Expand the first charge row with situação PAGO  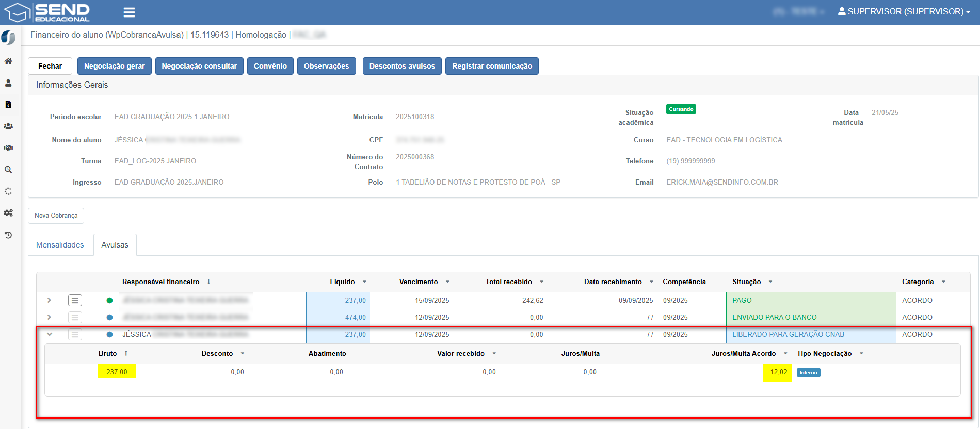50,300
